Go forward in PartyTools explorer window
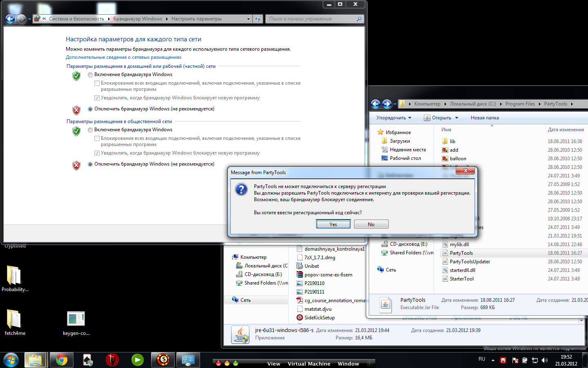The width and height of the screenshot is (588, 368). coord(387,104)
